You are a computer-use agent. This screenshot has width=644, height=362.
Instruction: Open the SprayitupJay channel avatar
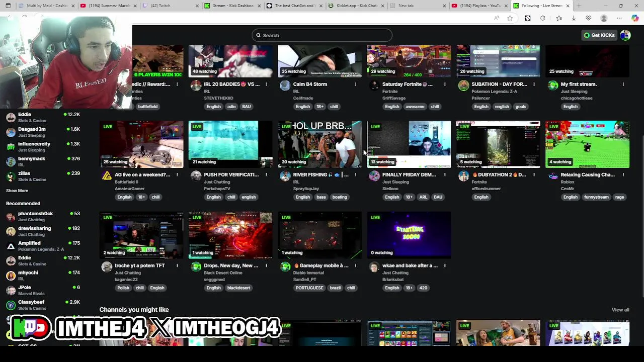click(285, 176)
